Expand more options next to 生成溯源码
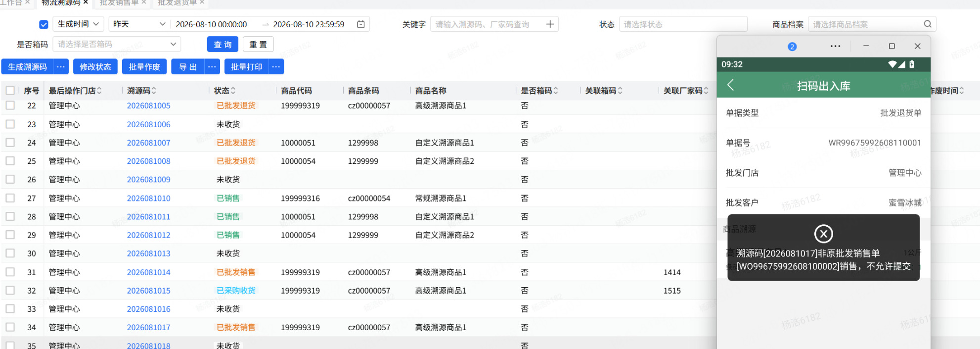980x349 pixels. click(61, 67)
